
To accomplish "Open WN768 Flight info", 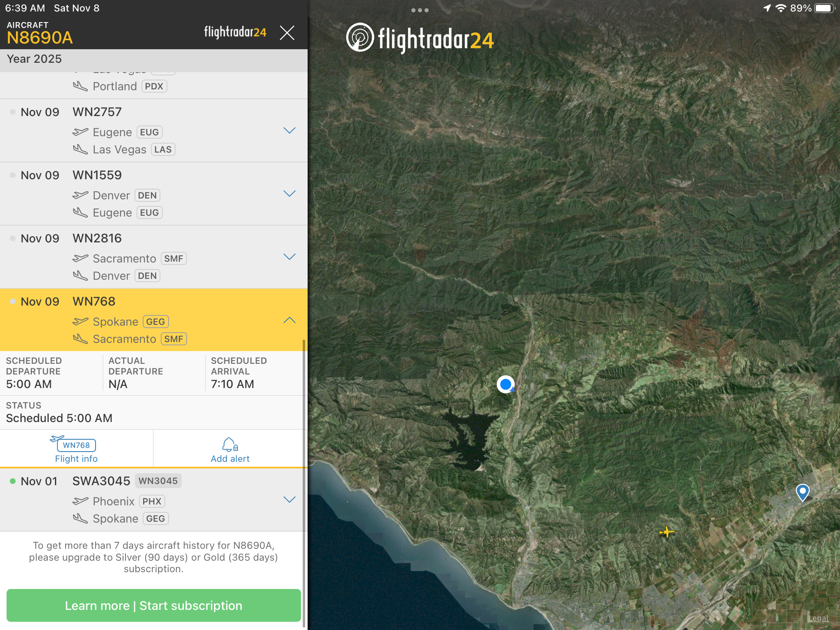I will [76, 449].
